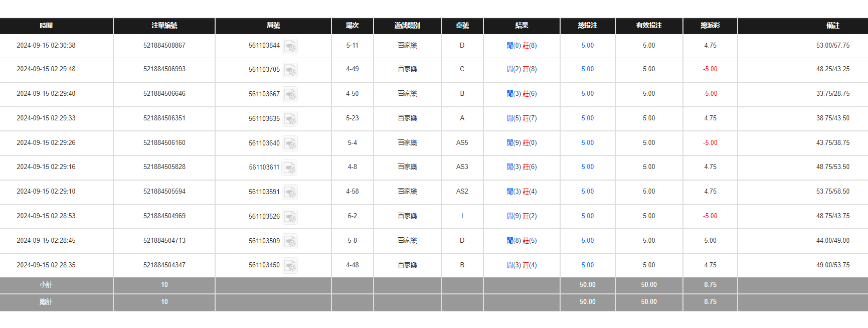
Task: Open card result icon for round 561103844
Action: click(290, 46)
